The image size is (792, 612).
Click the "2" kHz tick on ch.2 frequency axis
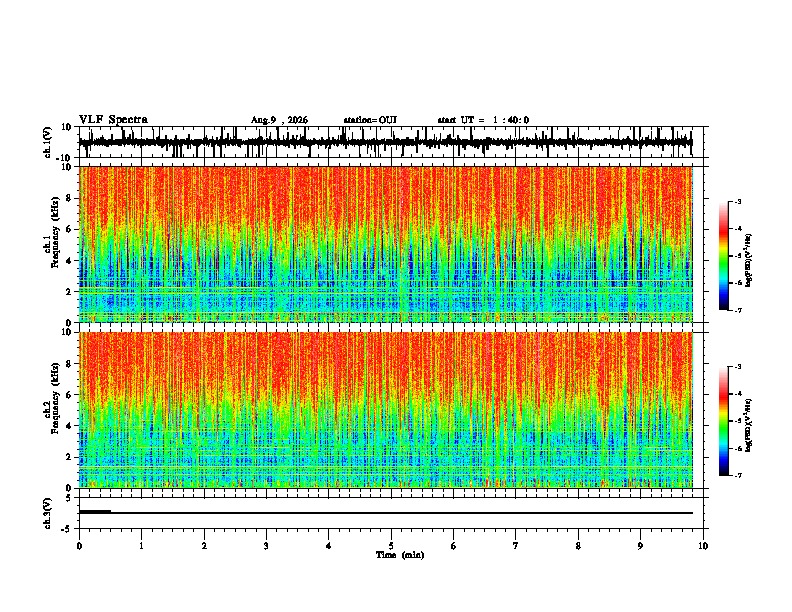coord(69,457)
